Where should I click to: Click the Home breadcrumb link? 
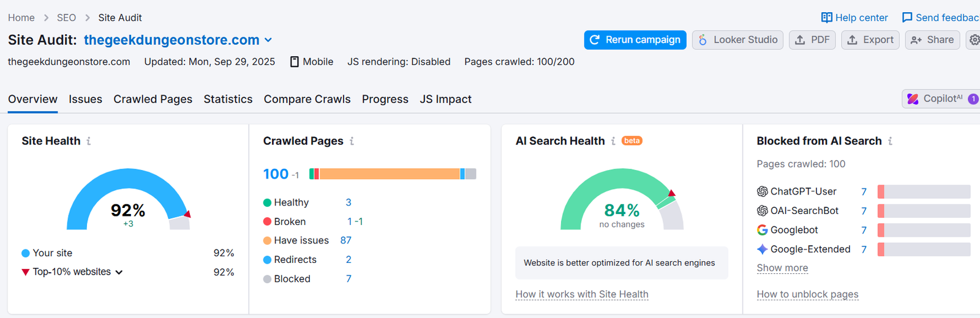point(21,18)
